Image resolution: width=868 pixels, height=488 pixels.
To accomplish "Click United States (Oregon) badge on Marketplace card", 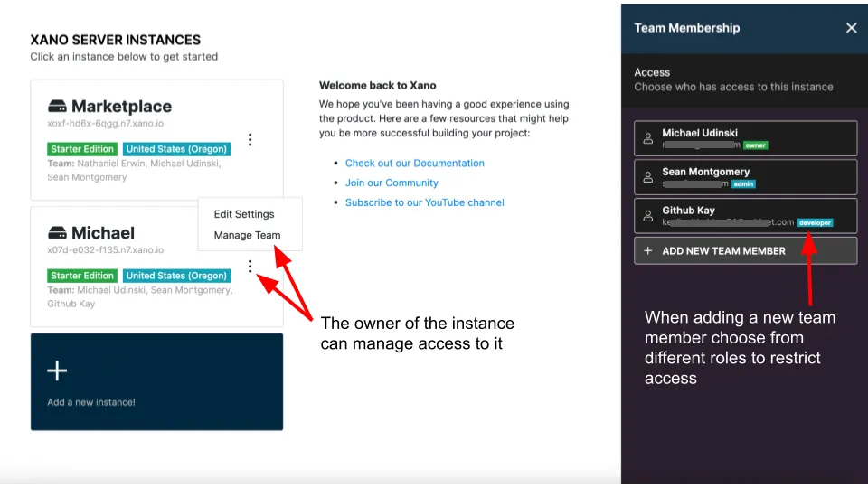I will tap(176, 149).
